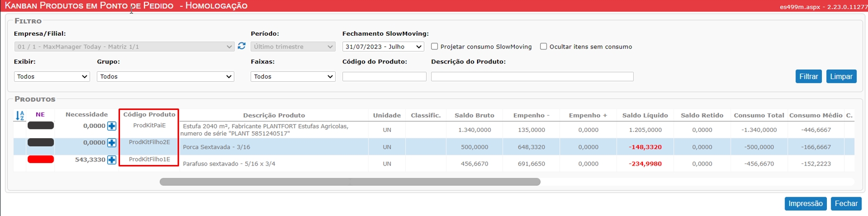Viewport: 868px width, 216px height.
Task: Click the Fechar button
Action: (846, 204)
